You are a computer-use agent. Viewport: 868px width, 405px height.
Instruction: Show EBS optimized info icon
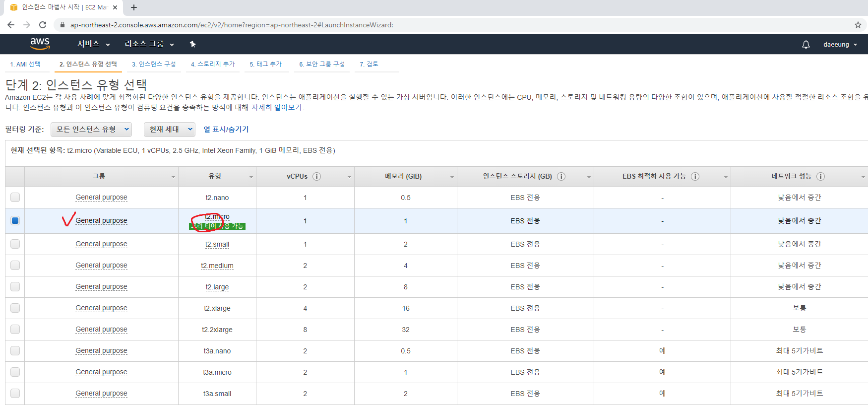(695, 176)
